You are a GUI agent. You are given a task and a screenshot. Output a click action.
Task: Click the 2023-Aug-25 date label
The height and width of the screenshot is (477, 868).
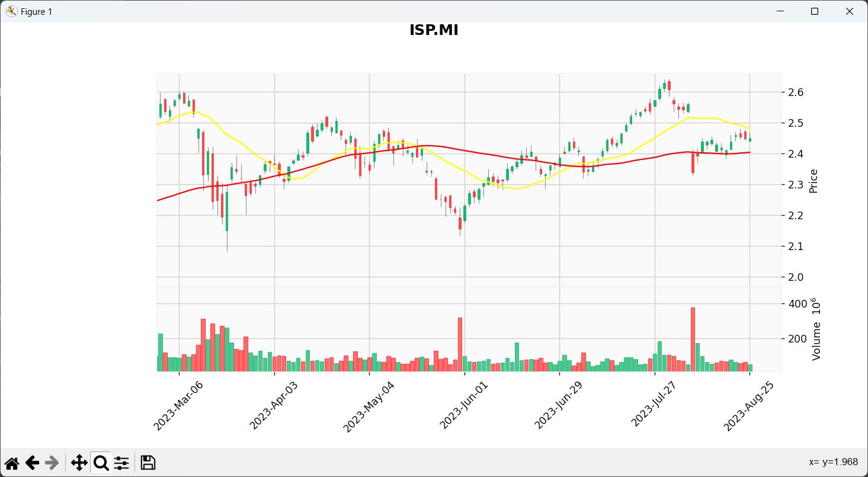[750, 405]
